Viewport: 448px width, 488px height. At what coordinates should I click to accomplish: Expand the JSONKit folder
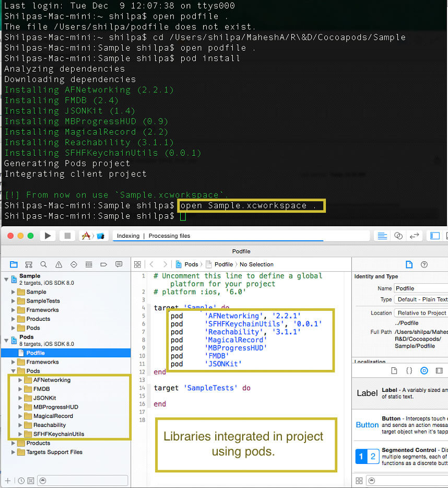[20, 398]
